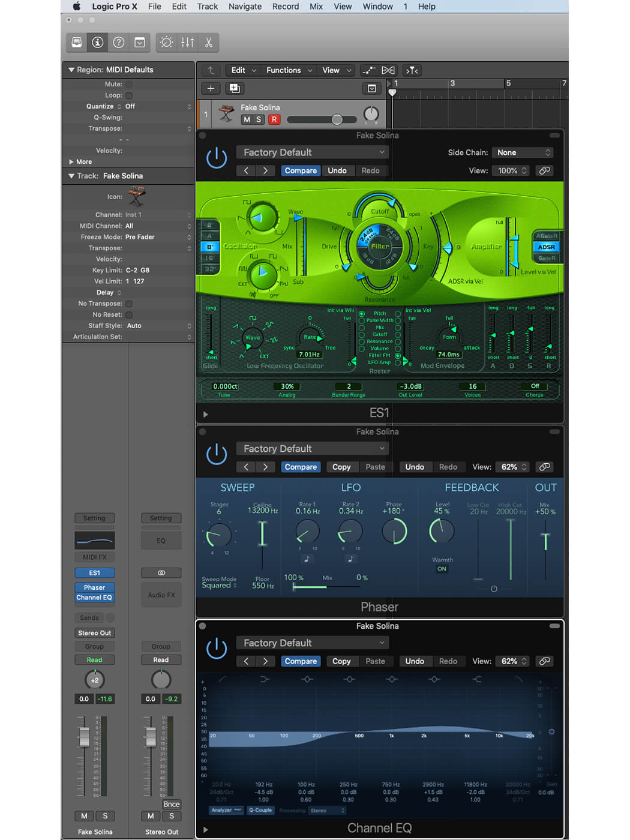Click the duplicate track icon
Viewport: 630px width, 840px height.
234,88
